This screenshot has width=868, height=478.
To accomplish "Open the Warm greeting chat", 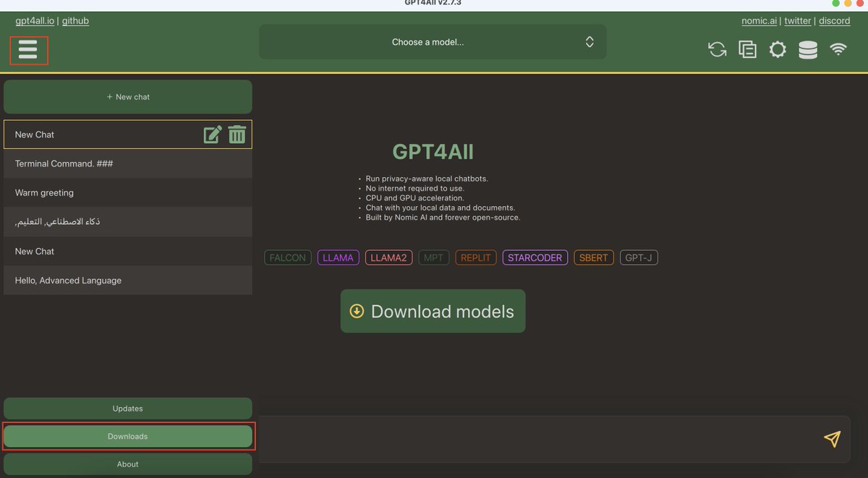I will click(128, 192).
